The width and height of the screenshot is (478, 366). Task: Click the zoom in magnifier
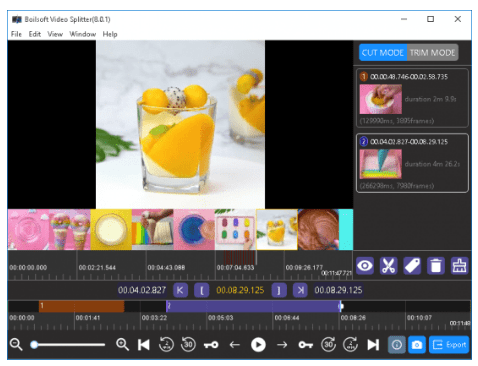122,344
